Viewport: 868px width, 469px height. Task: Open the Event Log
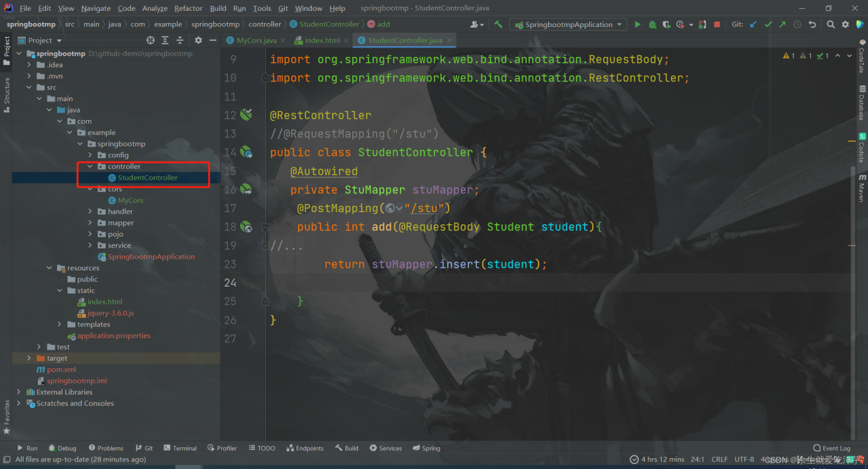pos(831,448)
